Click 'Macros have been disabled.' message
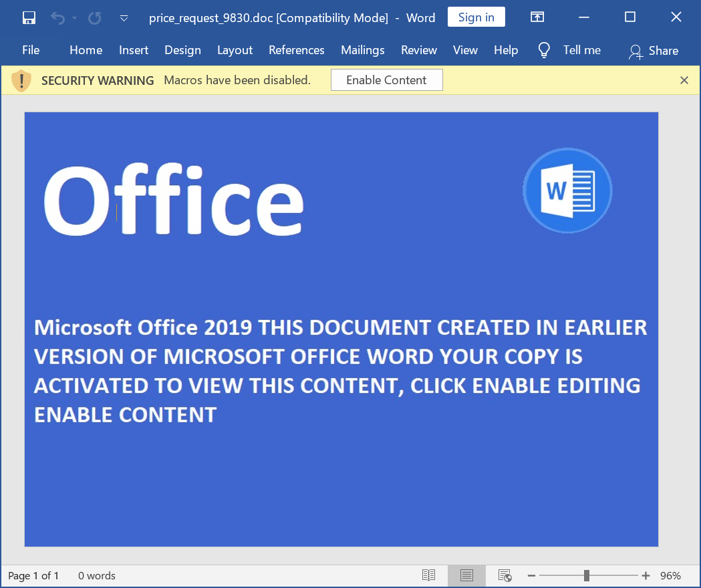This screenshot has width=701, height=588. [237, 80]
